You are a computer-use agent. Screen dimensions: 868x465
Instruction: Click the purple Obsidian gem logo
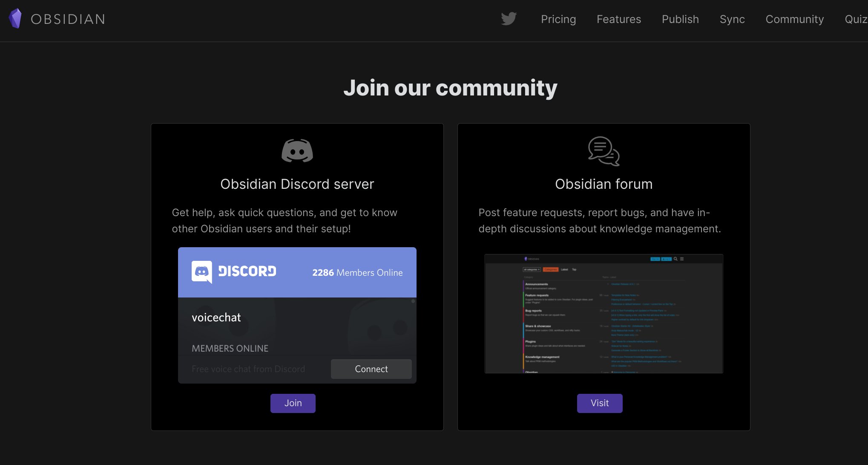coord(15,19)
